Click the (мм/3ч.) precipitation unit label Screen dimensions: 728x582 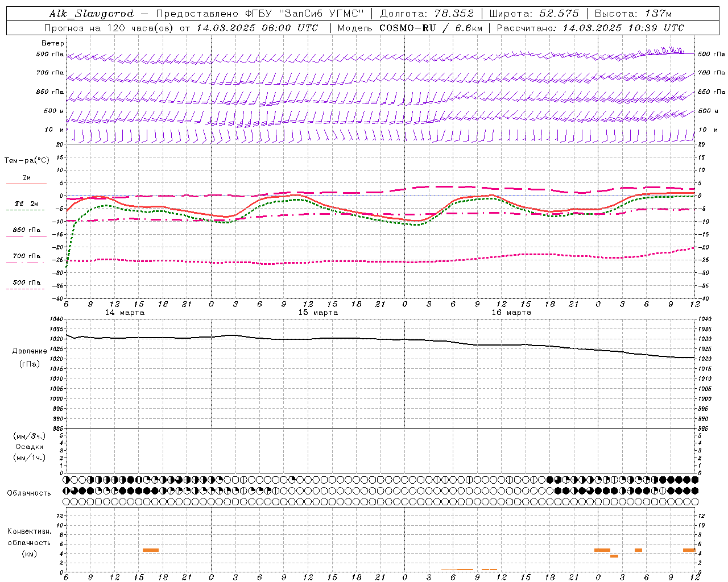pos(30,436)
